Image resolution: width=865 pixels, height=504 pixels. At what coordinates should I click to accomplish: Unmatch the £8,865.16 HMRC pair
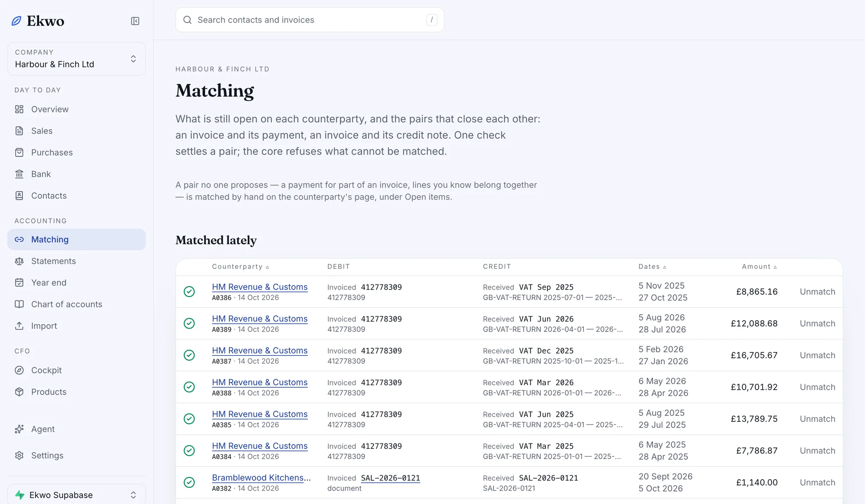(x=817, y=292)
